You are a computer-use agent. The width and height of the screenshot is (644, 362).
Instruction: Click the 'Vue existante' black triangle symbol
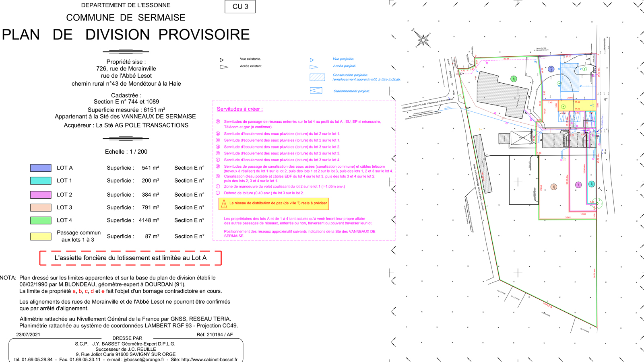pyautogui.click(x=221, y=60)
